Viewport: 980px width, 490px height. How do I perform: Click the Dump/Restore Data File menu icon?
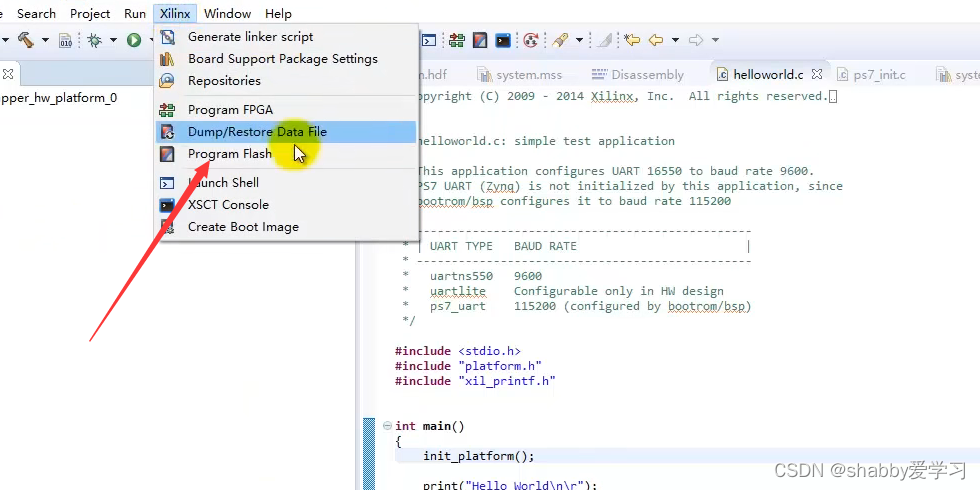167,132
